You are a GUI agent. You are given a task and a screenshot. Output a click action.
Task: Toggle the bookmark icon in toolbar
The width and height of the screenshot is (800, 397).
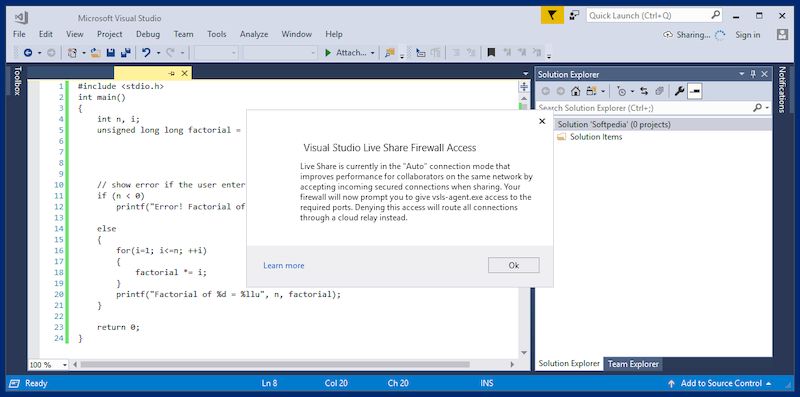pyautogui.click(x=491, y=53)
